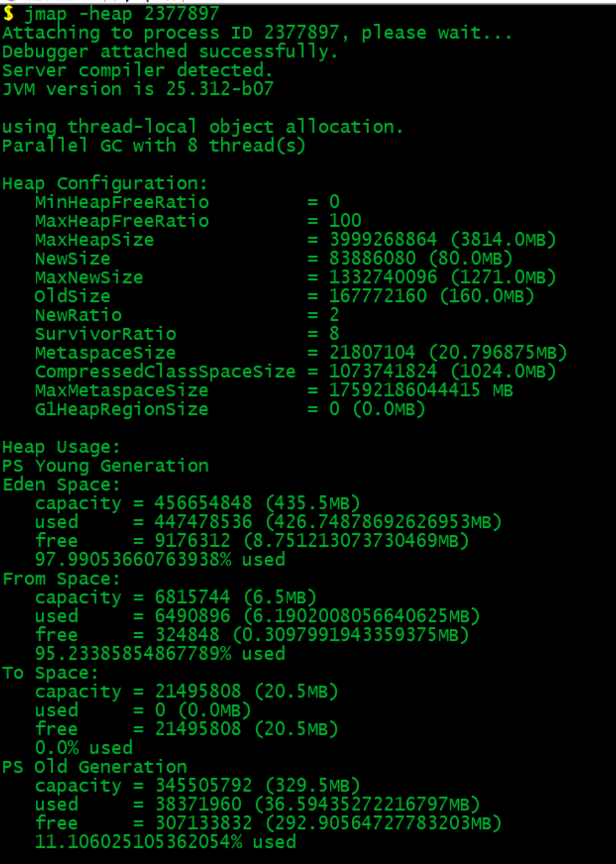Click the CompressedClassSpaceSize label
616x864 pixels.
pos(165,371)
